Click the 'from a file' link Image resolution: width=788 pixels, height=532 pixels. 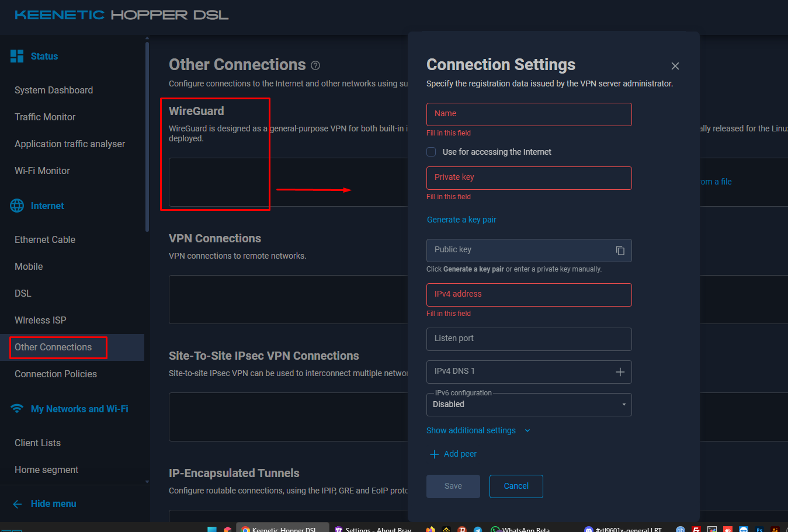715,182
